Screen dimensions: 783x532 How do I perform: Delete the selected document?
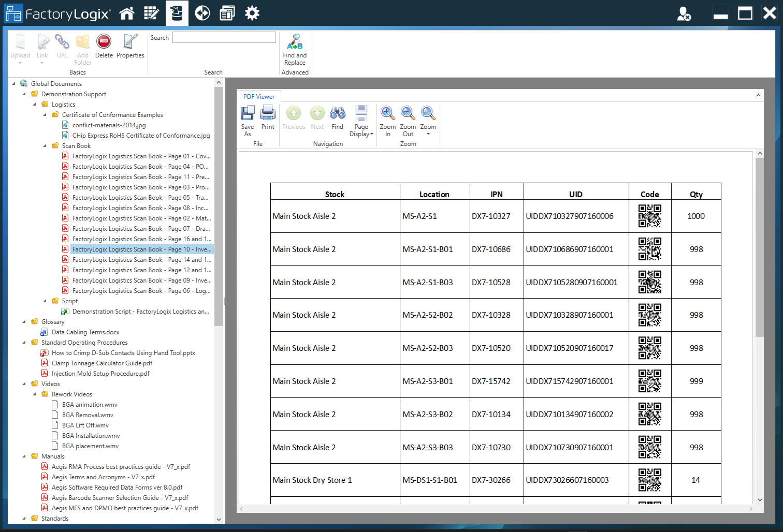pyautogui.click(x=104, y=47)
